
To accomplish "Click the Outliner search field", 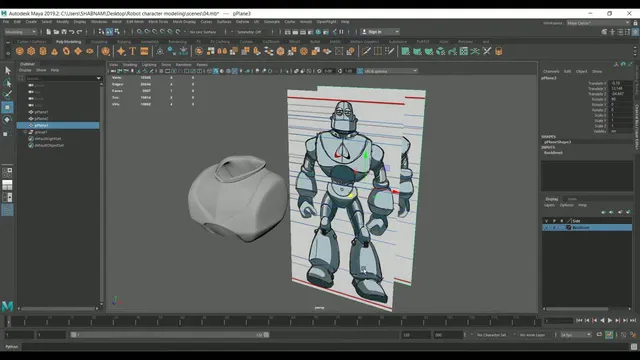I will tap(60, 78).
